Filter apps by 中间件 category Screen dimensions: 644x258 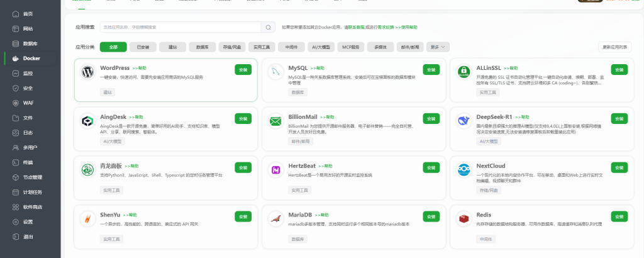[291, 47]
